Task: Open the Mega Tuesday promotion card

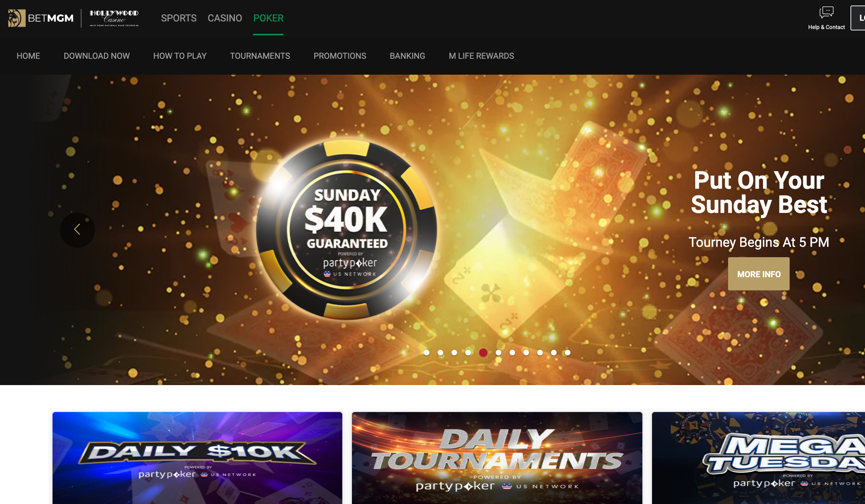Action: (x=759, y=458)
